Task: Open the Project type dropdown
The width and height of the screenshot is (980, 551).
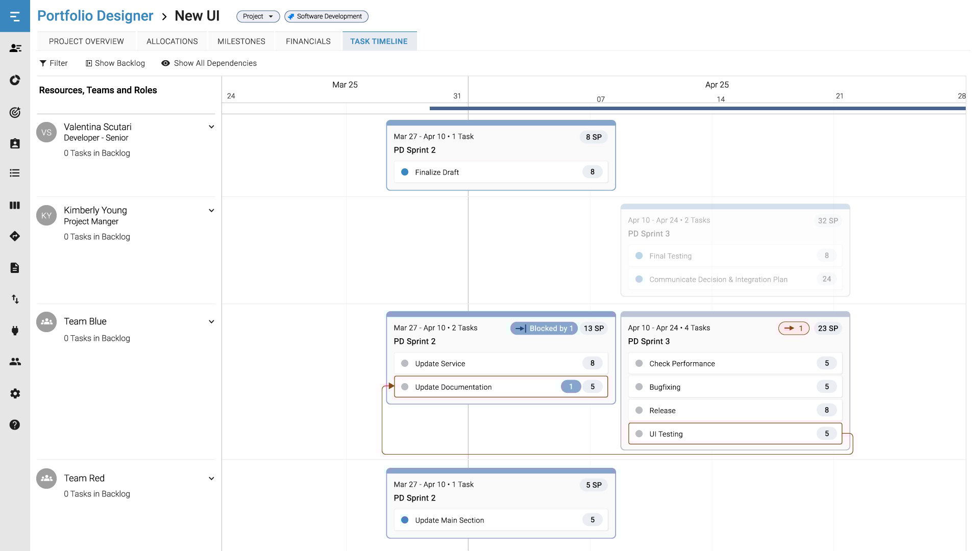Action: 258,16
